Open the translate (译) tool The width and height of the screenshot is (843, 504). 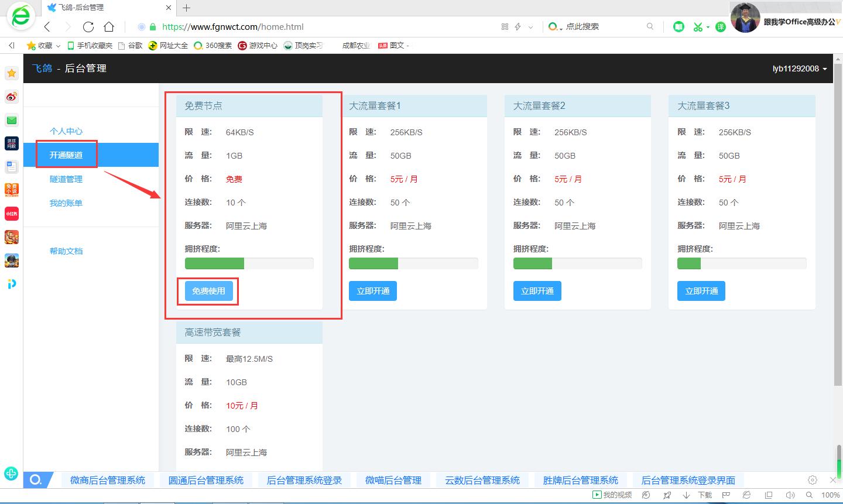720,26
